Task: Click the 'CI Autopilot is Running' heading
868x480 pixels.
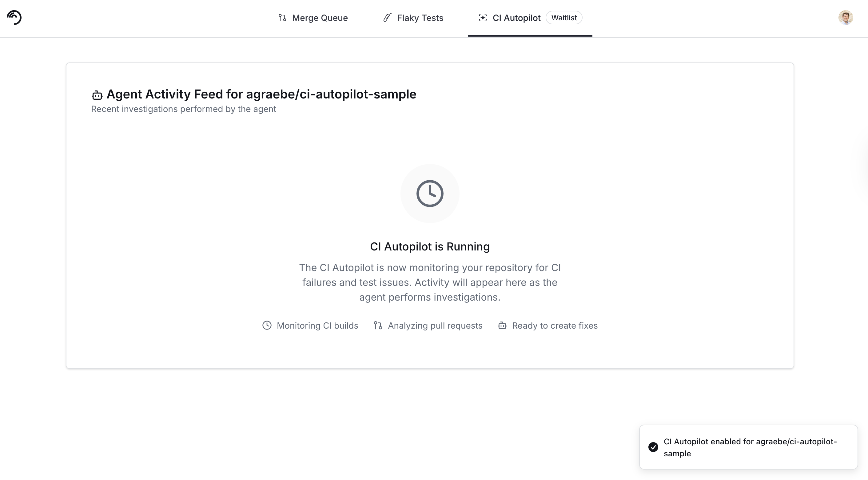Action: pyautogui.click(x=430, y=246)
